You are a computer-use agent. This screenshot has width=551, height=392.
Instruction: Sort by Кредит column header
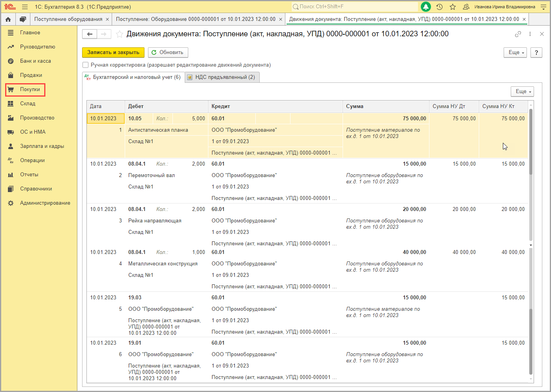(275, 106)
